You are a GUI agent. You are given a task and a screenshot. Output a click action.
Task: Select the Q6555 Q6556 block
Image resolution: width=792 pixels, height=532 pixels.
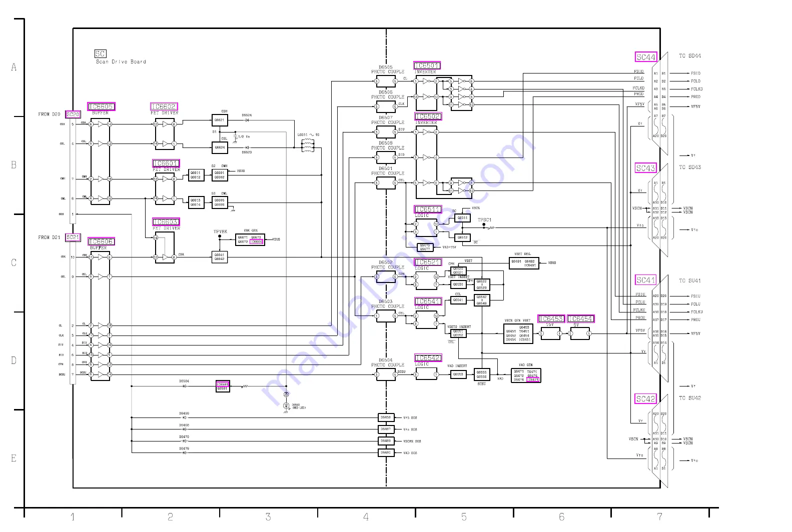(482, 374)
